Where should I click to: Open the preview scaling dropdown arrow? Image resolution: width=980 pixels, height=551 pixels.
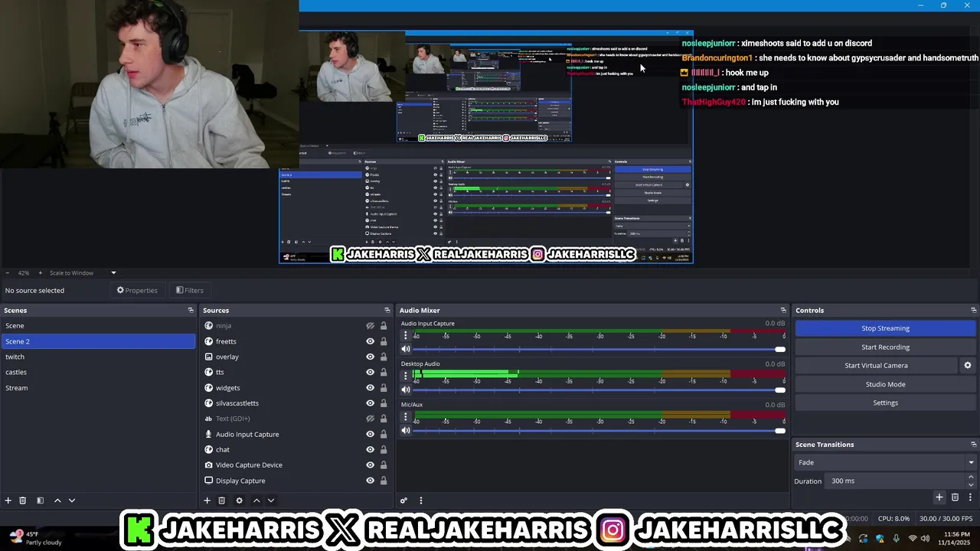[113, 273]
